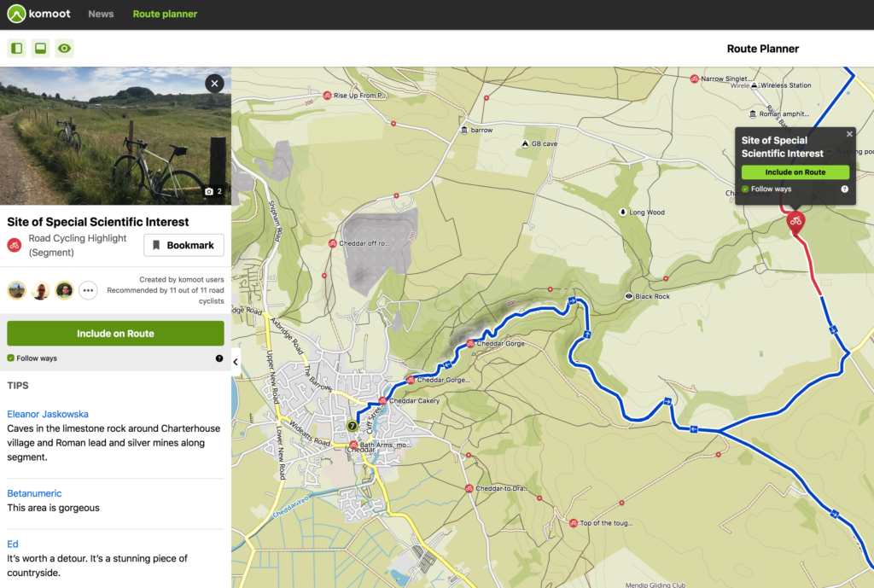Screen dimensions: 874x588
Task: Toggle the eye visibility icon in toolbar
Action: (x=65, y=49)
